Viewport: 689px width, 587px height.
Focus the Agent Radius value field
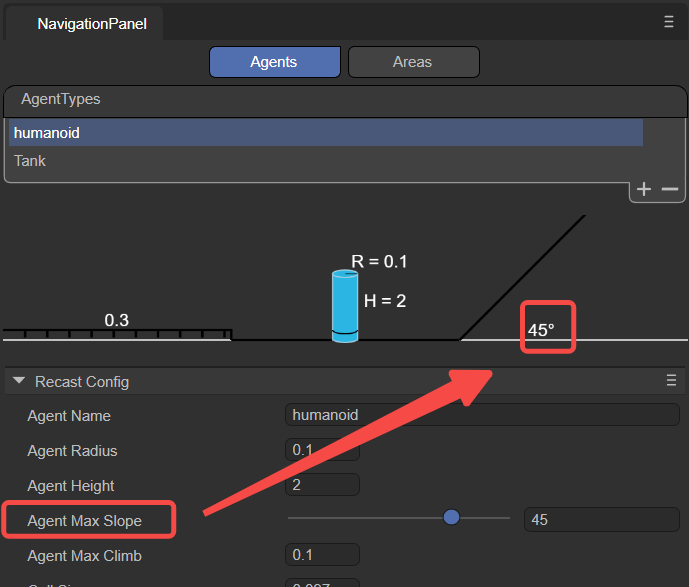[x=322, y=449]
